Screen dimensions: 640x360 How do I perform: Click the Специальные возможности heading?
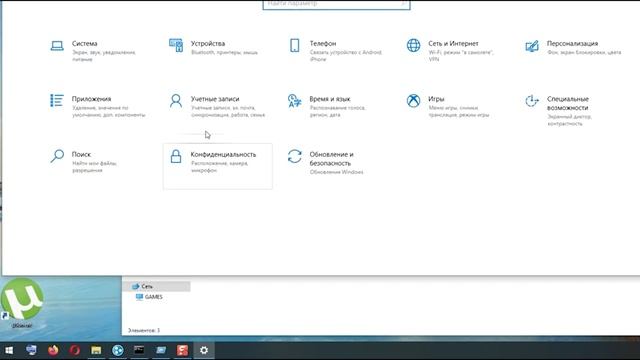coord(568,103)
